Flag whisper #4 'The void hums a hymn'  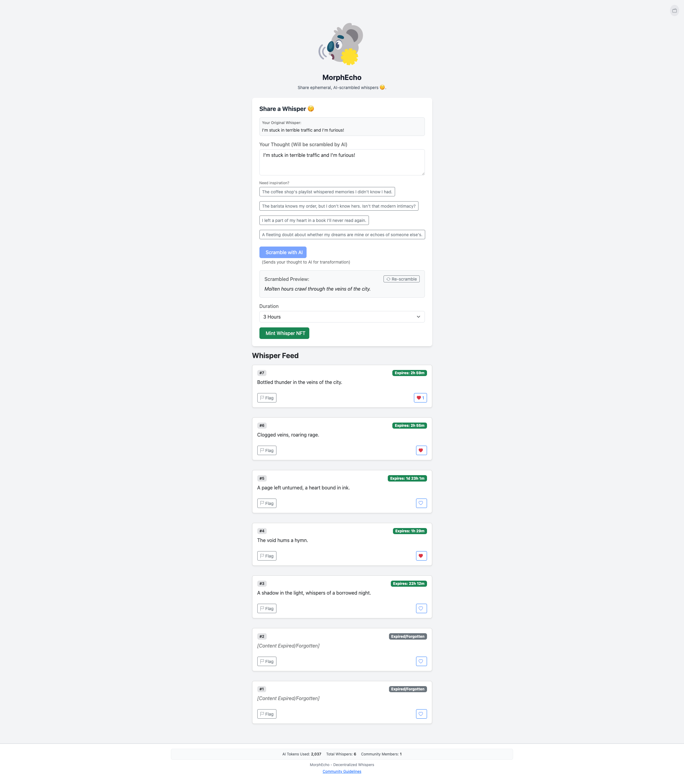(266, 556)
